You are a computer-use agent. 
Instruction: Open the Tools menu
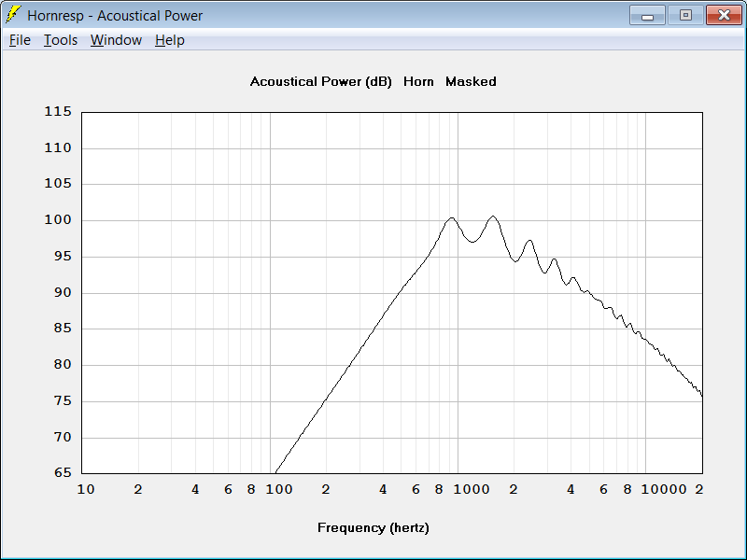[61, 40]
